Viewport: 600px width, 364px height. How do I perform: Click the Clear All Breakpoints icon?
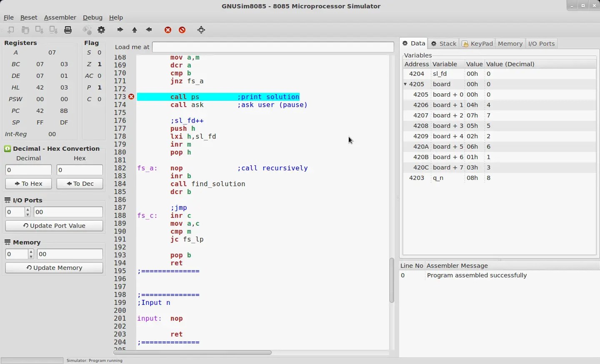click(182, 30)
